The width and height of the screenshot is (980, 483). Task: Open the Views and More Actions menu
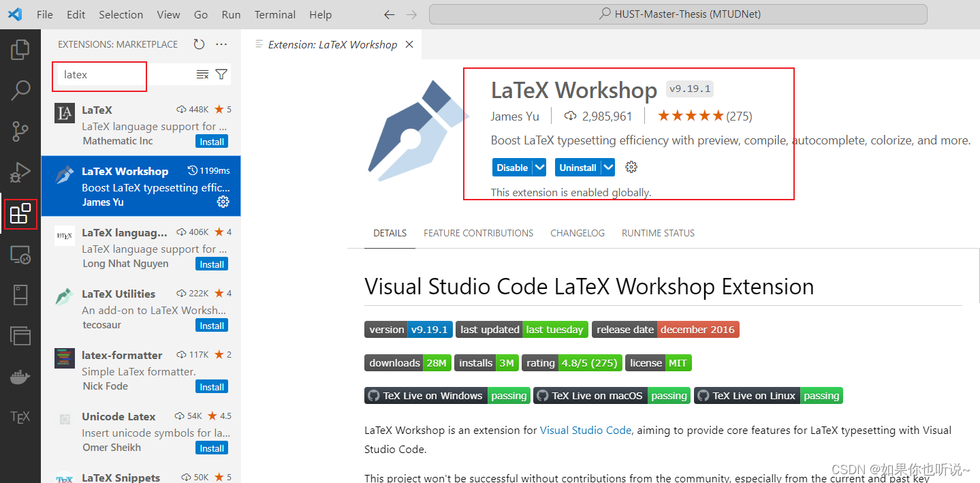(221, 44)
